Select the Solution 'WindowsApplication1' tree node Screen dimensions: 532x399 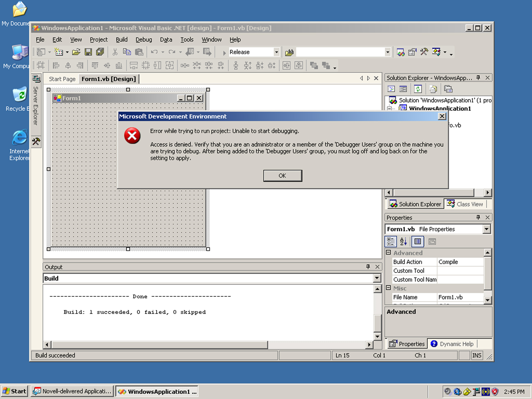click(x=441, y=100)
